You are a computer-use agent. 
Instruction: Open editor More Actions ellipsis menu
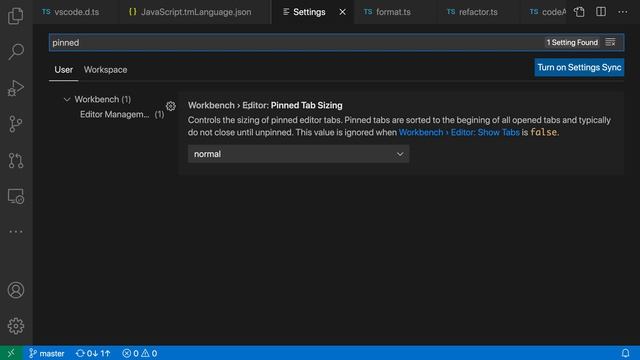click(623, 12)
